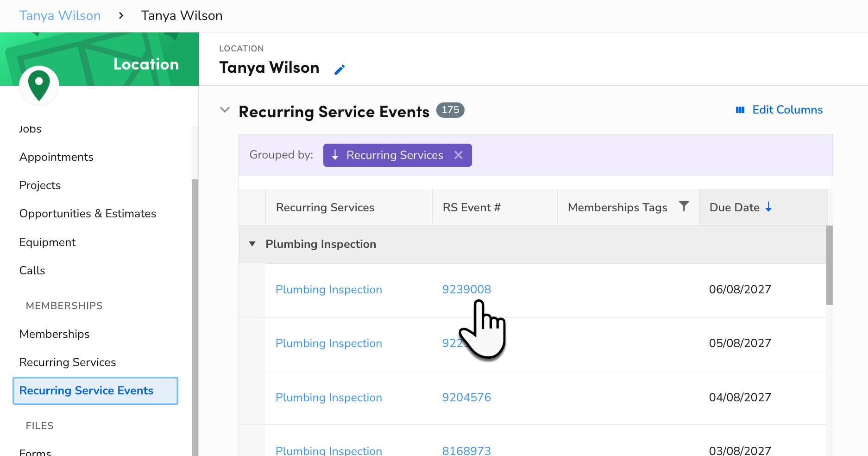868x456 pixels.
Task: Open recurring service event 8168973
Action: click(x=466, y=450)
